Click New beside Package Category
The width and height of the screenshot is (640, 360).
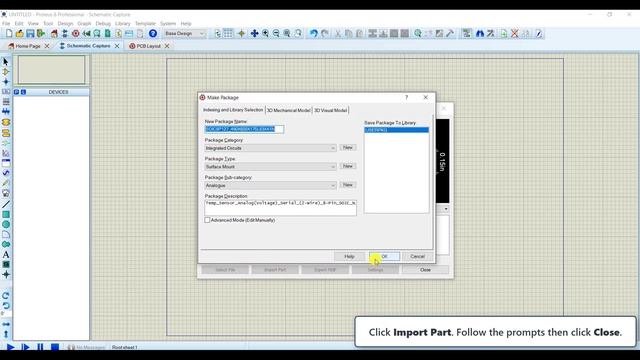[x=348, y=147]
